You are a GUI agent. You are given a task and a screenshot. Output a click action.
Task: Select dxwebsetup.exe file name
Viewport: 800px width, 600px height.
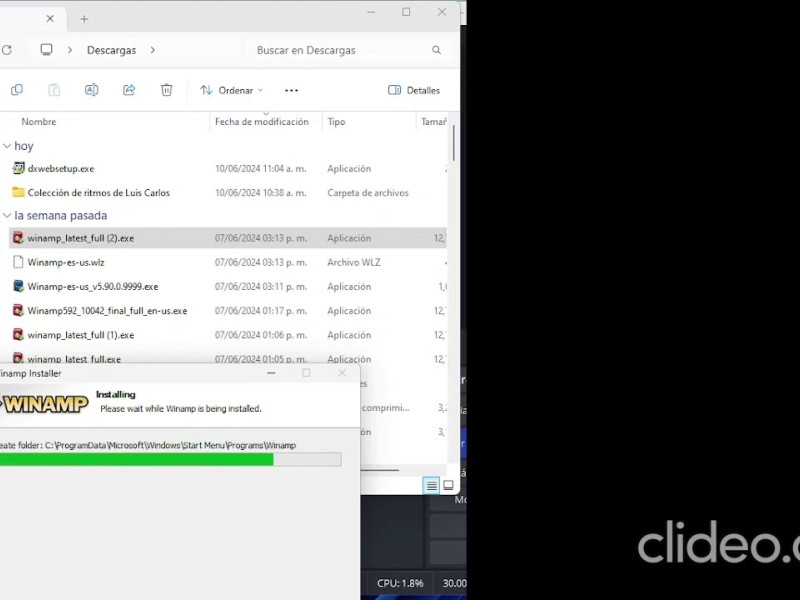[61, 168]
